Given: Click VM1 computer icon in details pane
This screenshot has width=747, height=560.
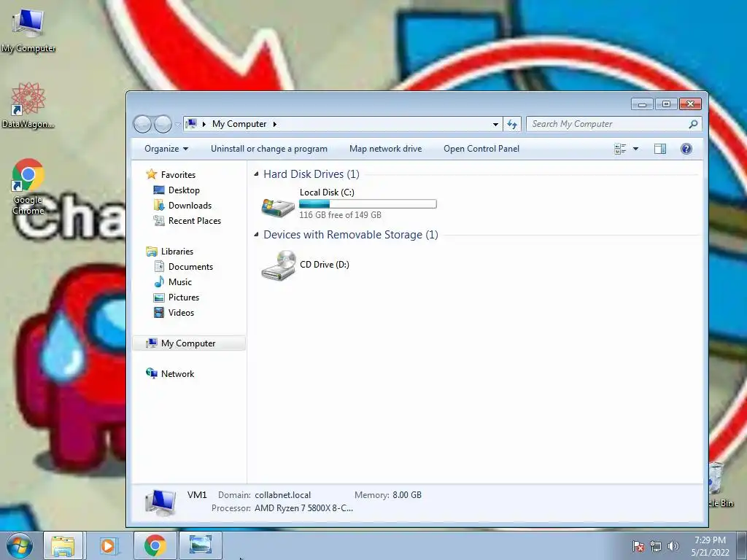Looking at the screenshot, I should click(x=161, y=502).
